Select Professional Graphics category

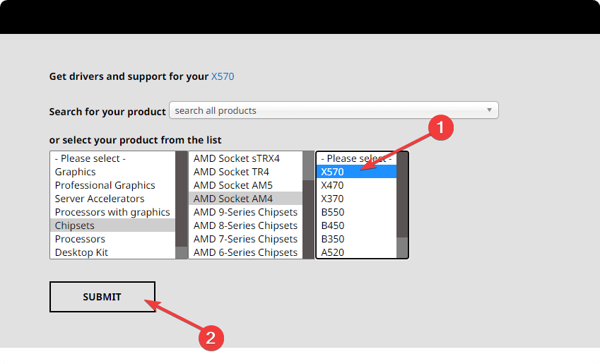coord(105,185)
